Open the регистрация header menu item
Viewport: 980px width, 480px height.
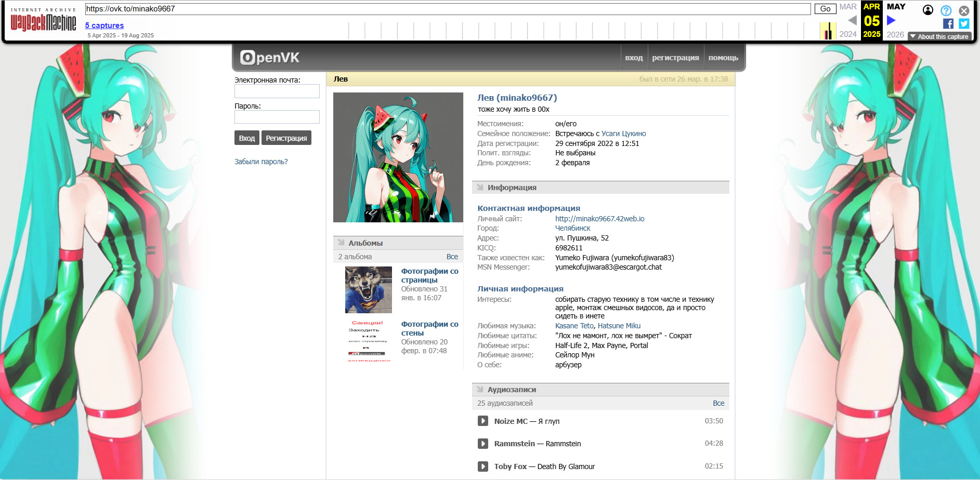675,58
